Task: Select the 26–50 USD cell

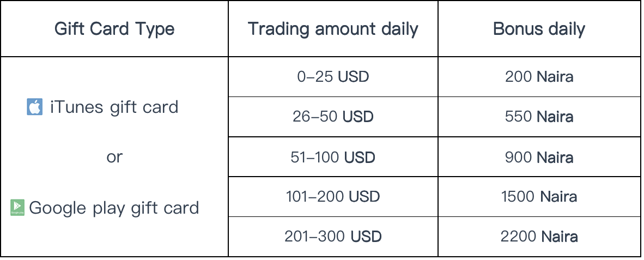Action: [333, 117]
